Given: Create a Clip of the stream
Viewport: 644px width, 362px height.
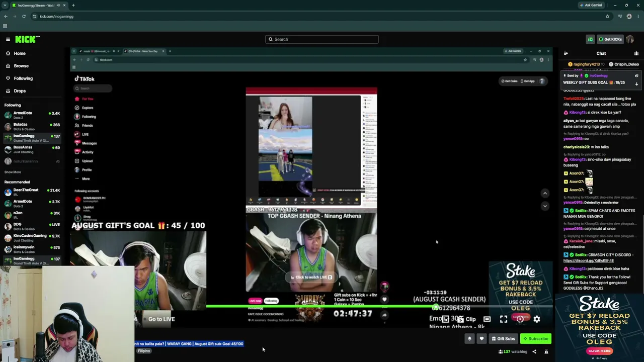Looking at the screenshot, I should (466, 319).
